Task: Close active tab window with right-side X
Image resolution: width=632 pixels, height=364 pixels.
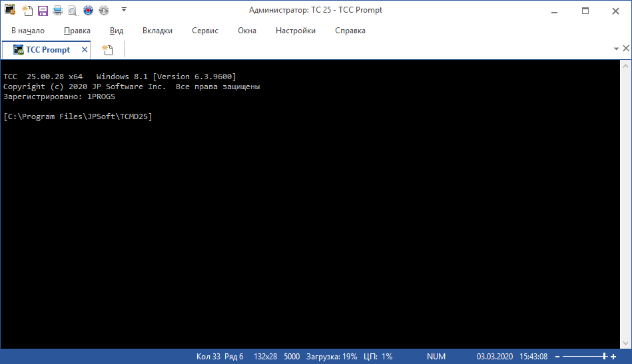Action: 626,49
